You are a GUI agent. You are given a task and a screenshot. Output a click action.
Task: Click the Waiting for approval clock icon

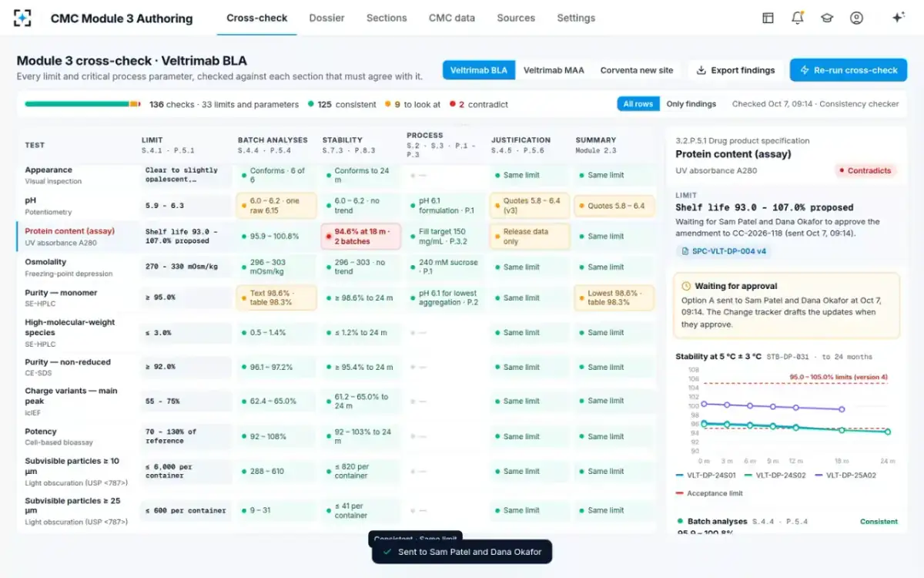point(686,286)
